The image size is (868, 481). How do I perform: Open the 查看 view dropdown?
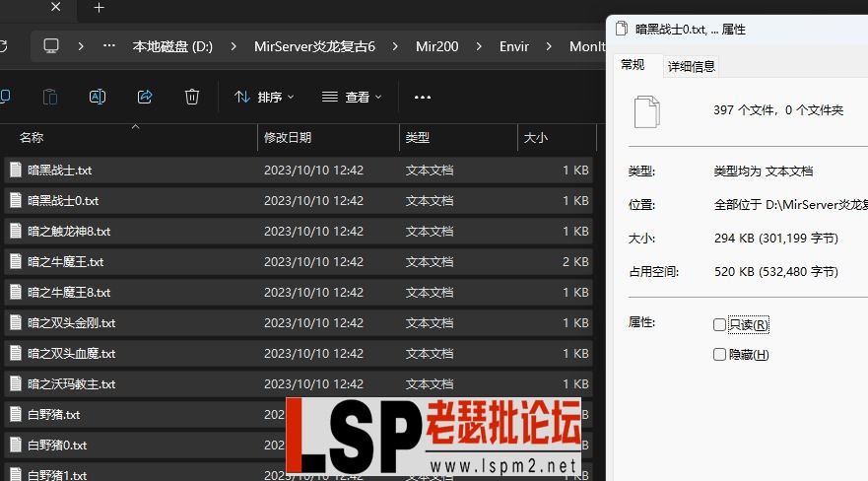pyautogui.click(x=352, y=97)
